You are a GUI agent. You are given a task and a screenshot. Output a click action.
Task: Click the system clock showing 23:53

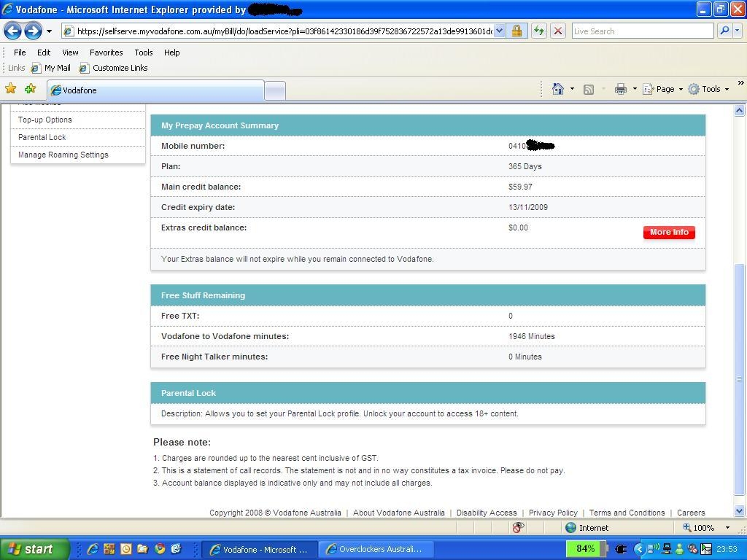pos(727,549)
